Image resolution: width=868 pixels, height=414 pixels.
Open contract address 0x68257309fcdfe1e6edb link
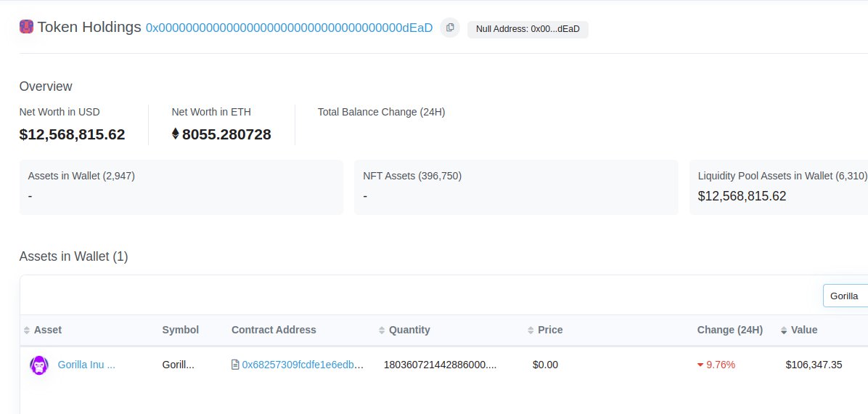coord(303,365)
